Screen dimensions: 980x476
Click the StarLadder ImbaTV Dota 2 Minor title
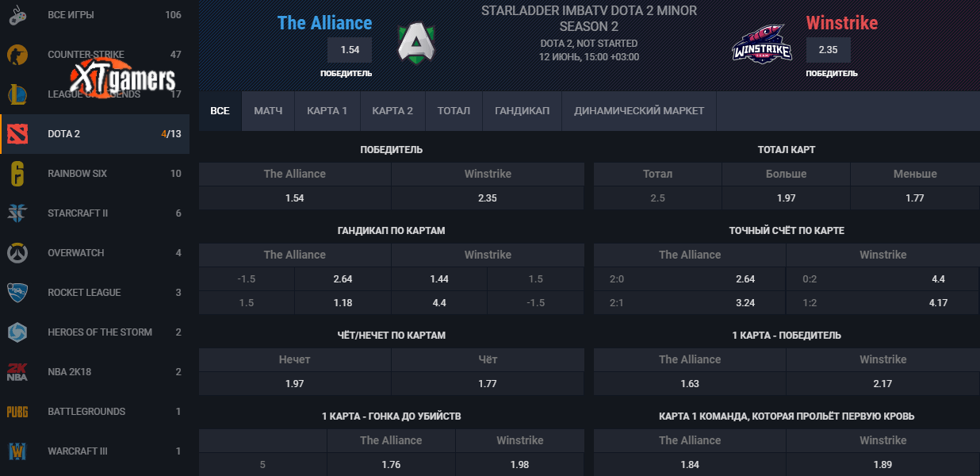click(x=589, y=18)
